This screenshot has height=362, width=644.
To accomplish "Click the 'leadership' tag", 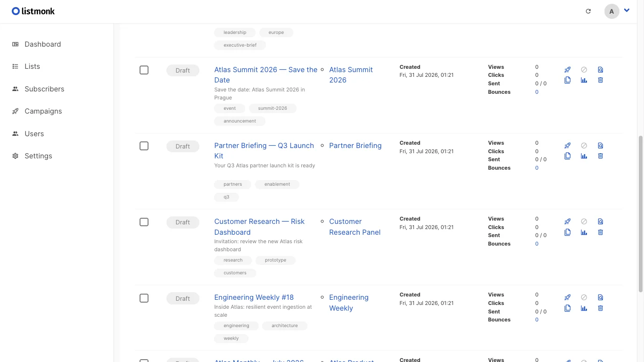I will [x=235, y=33].
